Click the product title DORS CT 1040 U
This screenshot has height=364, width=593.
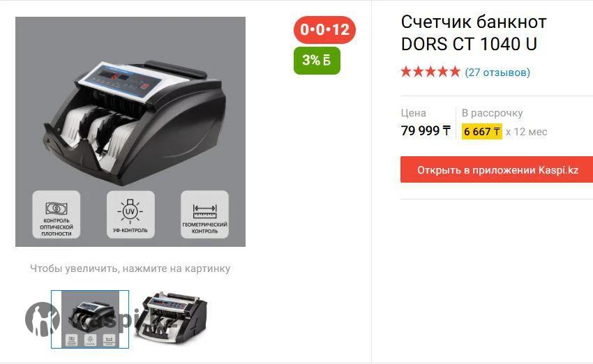coord(474,33)
